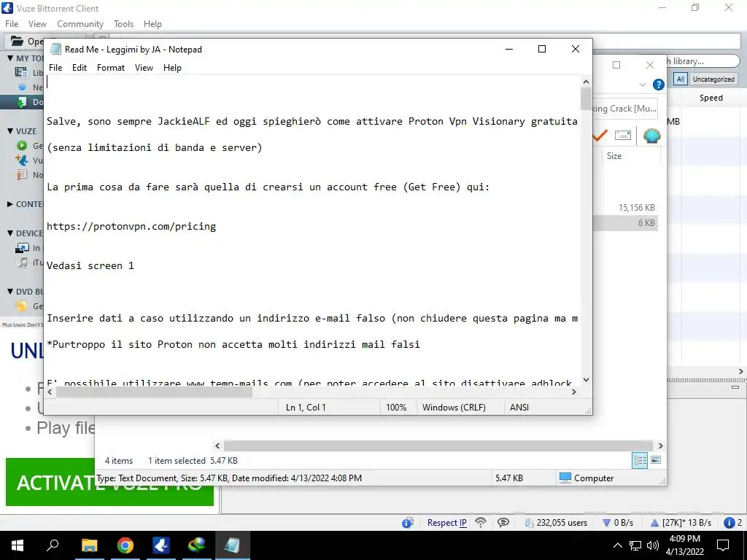Click the Computer icon in Explorer status bar
Viewport: 747px width, 560px height.
click(x=565, y=478)
